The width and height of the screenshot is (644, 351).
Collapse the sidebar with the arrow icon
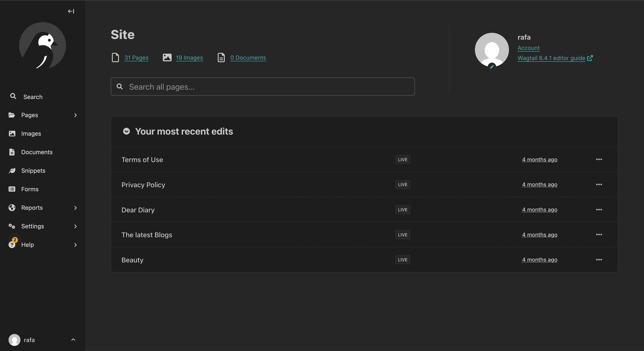pyautogui.click(x=71, y=11)
